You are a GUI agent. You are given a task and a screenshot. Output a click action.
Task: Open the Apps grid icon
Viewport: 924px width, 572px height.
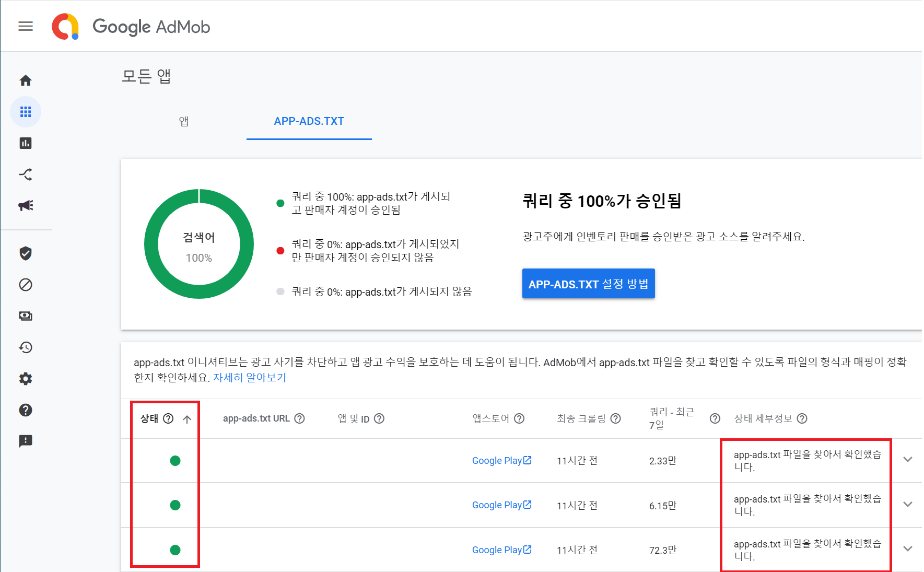point(26,112)
